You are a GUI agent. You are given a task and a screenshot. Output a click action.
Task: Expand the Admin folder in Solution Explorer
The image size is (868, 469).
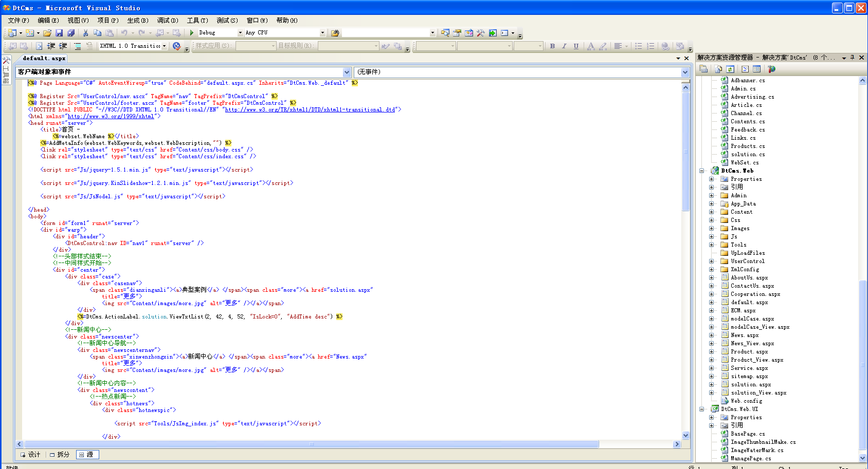tap(711, 196)
